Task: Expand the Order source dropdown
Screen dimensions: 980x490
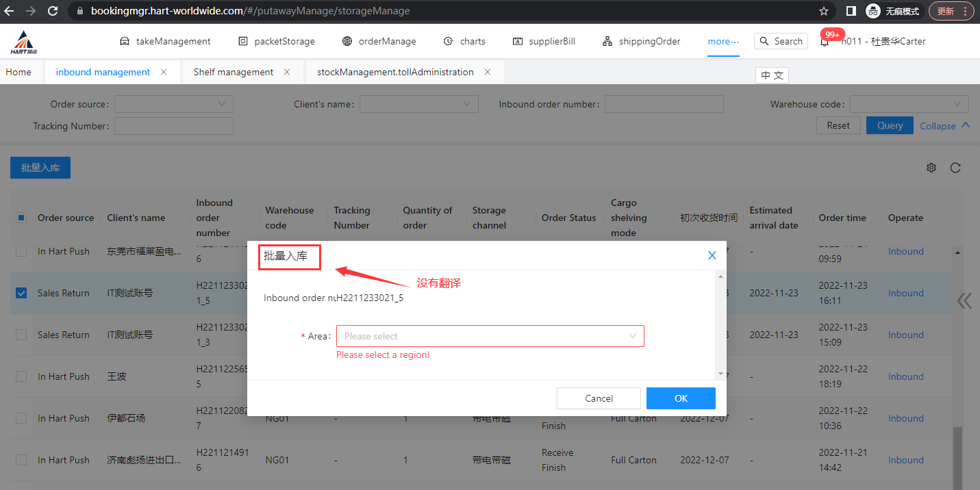Action: [173, 104]
